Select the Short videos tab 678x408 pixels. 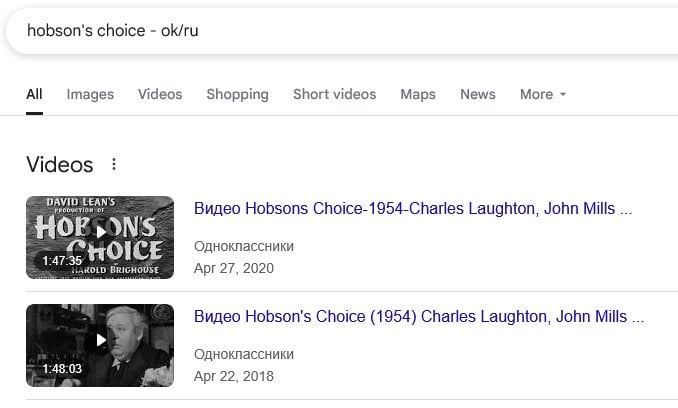[x=335, y=94]
